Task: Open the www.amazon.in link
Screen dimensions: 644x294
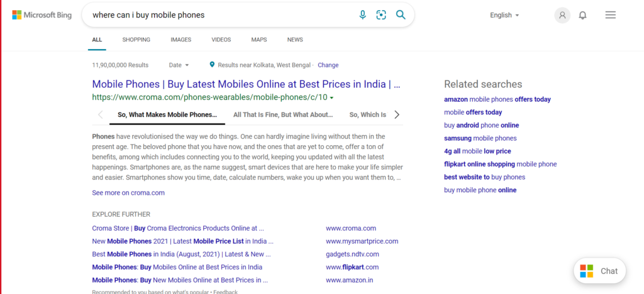Action: tap(350, 280)
